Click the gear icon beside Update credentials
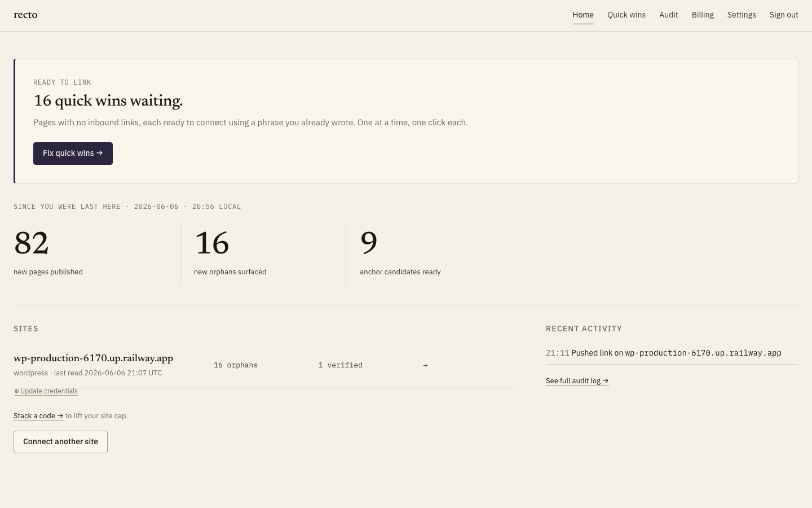Image resolution: width=812 pixels, height=508 pixels. (17, 391)
